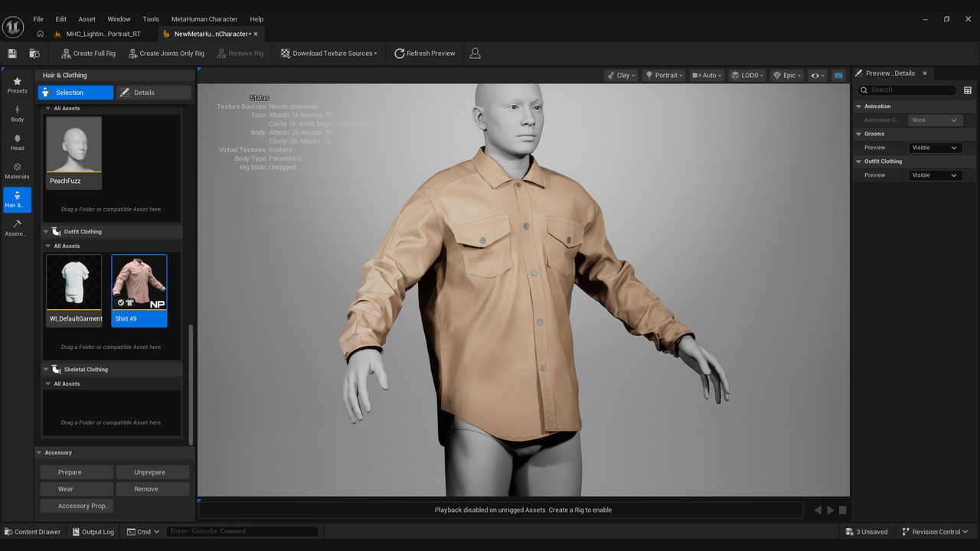Open Accessory Properties button
Viewport: 980px width, 551px height.
(x=77, y=506)
